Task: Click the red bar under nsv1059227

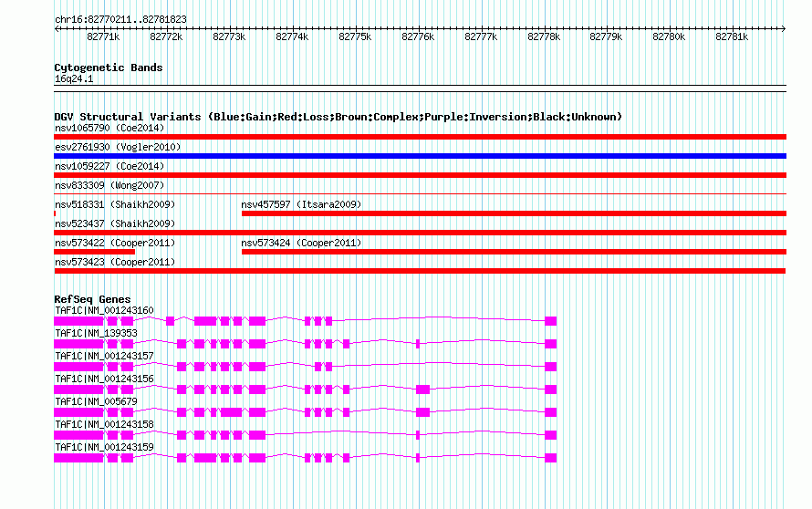Action: click(x=420, y=175)
